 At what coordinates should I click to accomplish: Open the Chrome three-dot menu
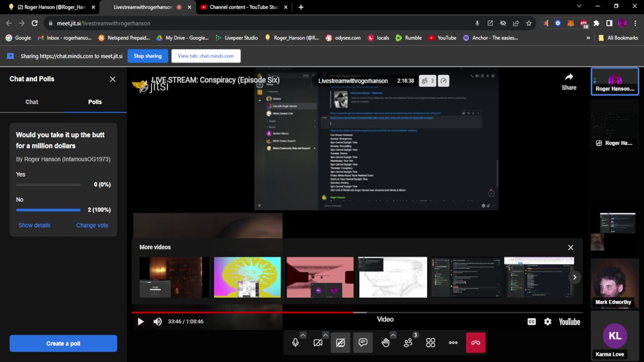[x=635, y=23]
